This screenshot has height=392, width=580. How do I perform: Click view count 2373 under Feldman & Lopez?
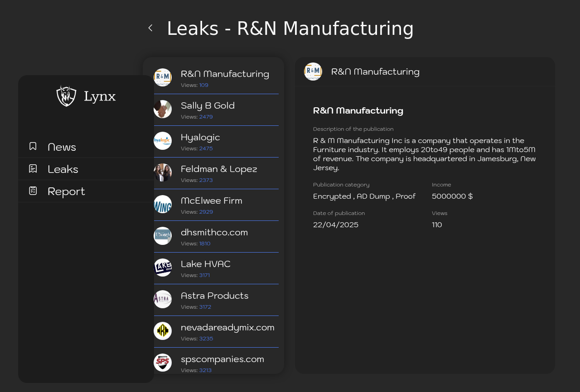point(206,180)
